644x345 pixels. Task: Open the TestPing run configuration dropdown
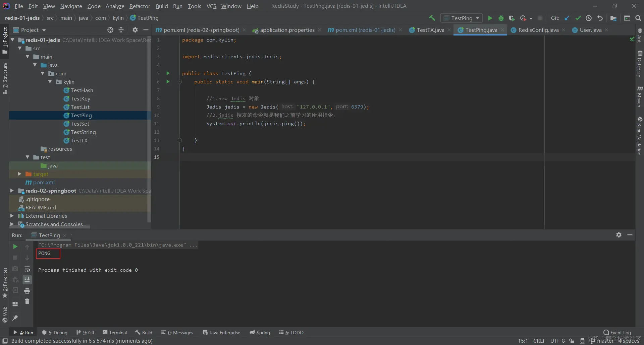pyautogui.click(x=462, y=18)
